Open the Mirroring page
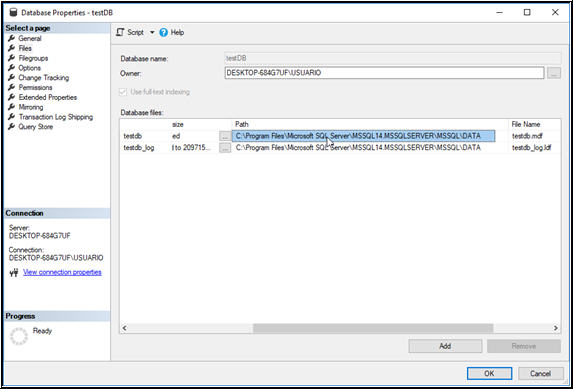Screen dimensions: 573x389 click(x=31, y=107)
